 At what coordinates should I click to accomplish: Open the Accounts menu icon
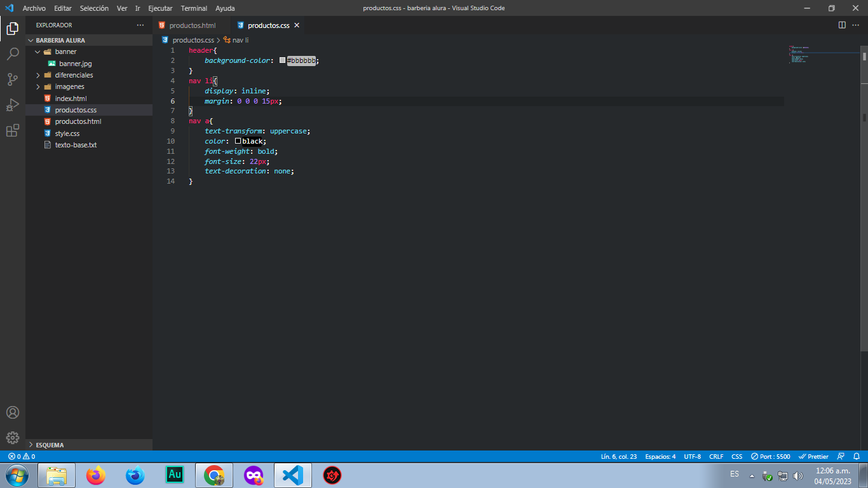(13, 412)
